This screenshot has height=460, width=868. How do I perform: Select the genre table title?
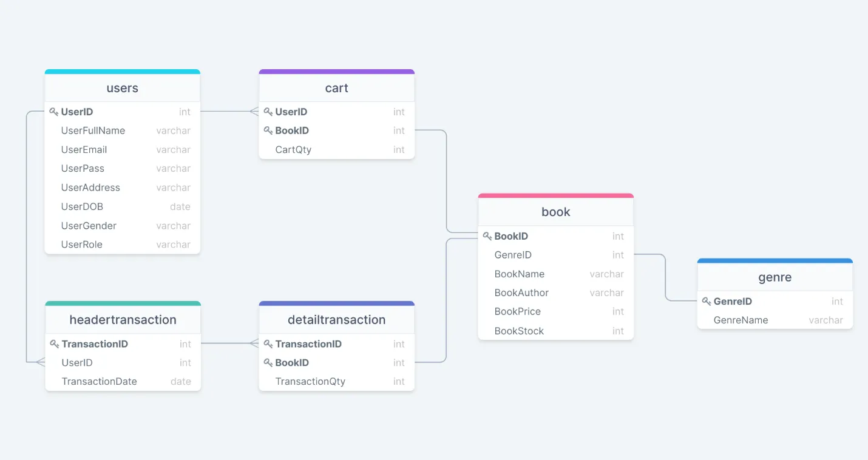tap(775, 277)
